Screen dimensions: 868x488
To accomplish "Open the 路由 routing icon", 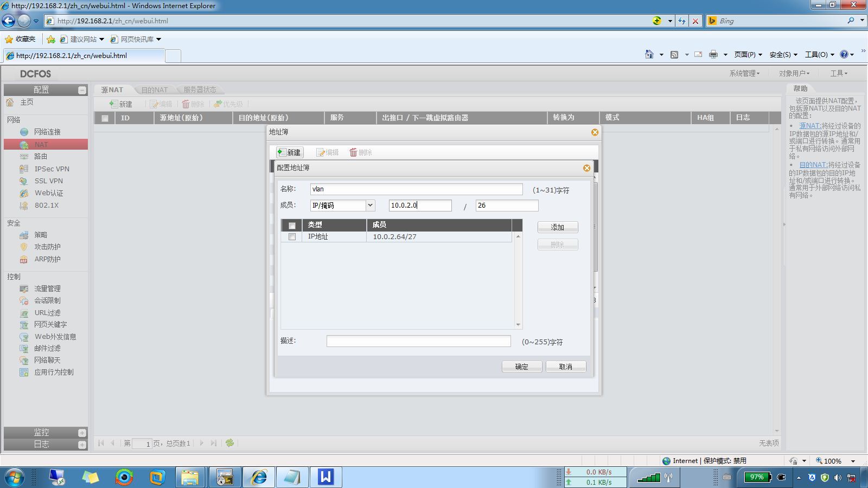I will coord(24,156).
